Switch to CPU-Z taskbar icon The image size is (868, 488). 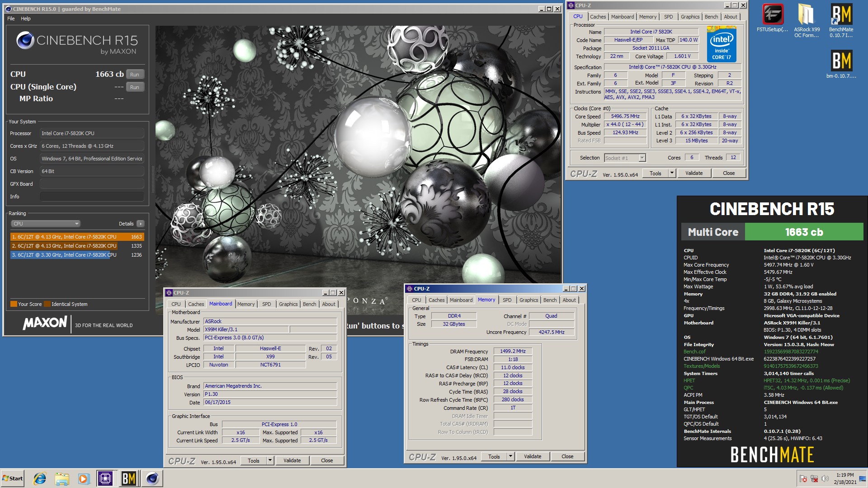105,479
